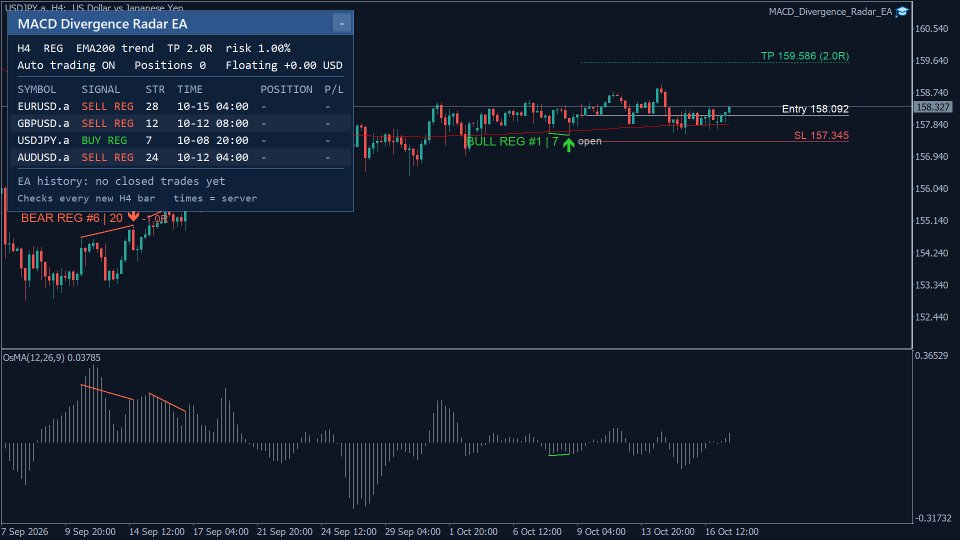Click the 6 Oct 12:00 time axis label

537,531
